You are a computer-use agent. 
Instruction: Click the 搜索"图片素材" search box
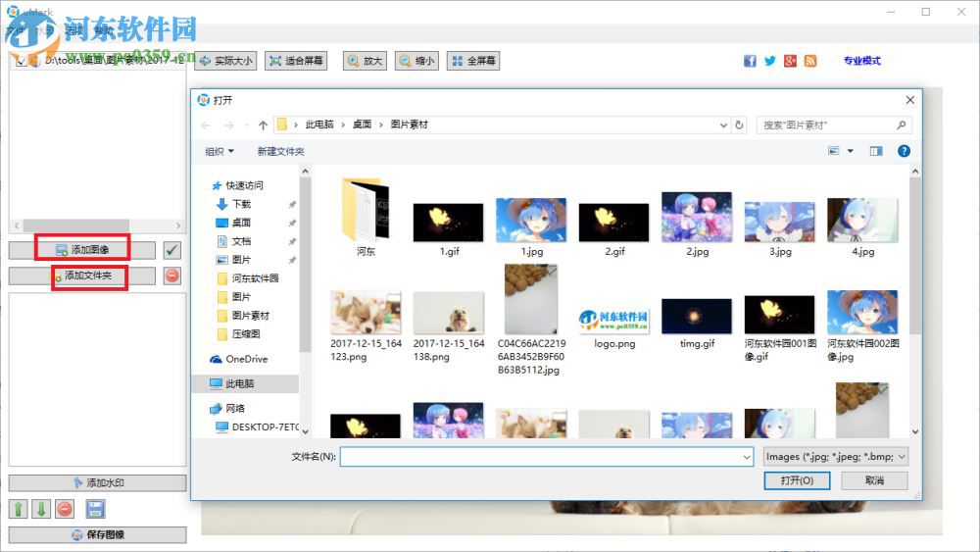pyautogui.click(x=834, y=125)
